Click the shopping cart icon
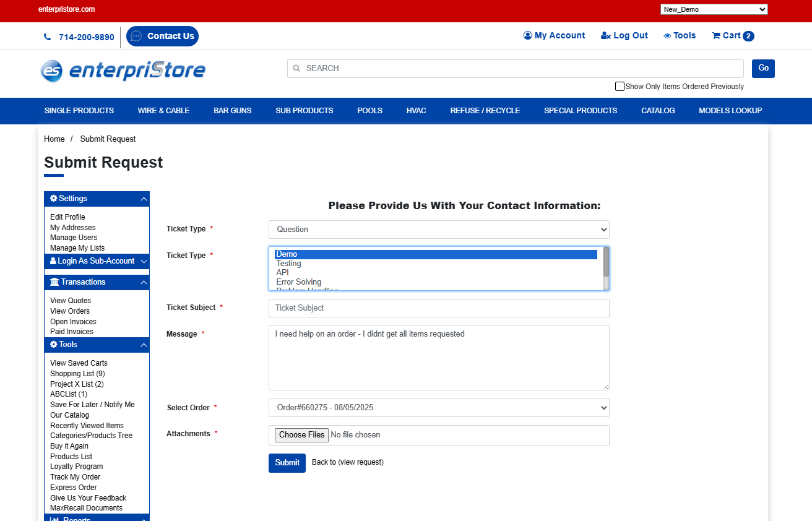 tap(716, 35)
